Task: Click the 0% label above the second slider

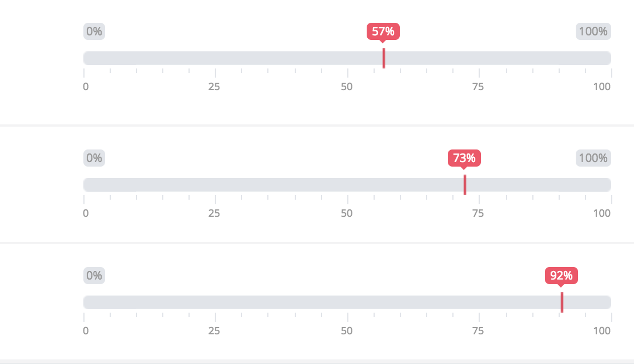Action: point(94,158)
